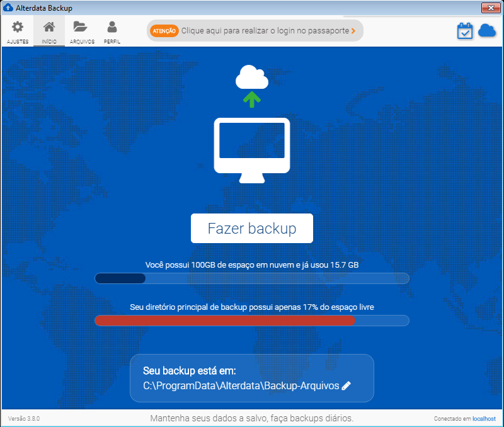This screenshot has width=504, height=427.
Task: Click the green upload arrow
Action: [251, 100]
